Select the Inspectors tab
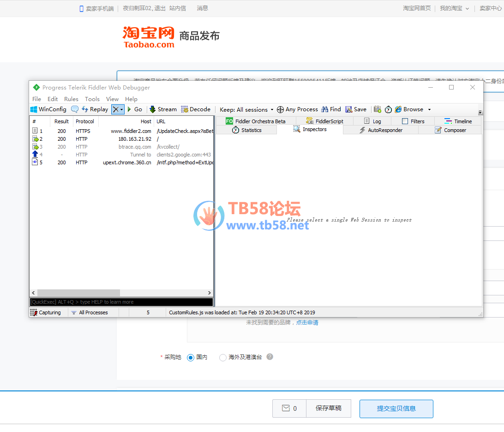Screen dimensions: 504x432 point(310,130)
